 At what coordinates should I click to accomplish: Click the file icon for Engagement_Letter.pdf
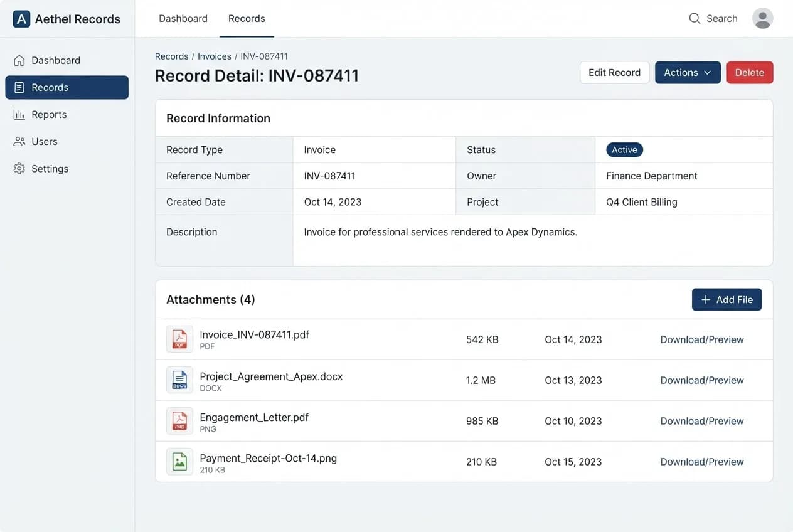tap(179, 421)
